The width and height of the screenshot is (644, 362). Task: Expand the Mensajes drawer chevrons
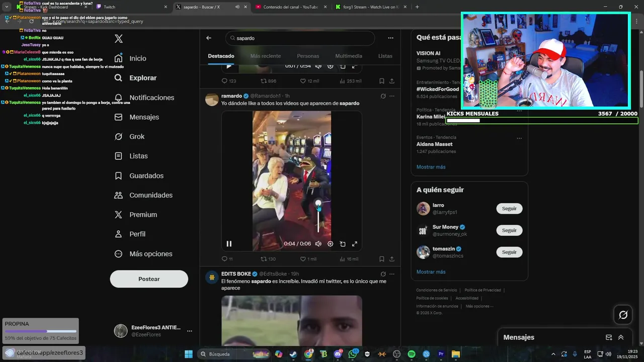621,337
